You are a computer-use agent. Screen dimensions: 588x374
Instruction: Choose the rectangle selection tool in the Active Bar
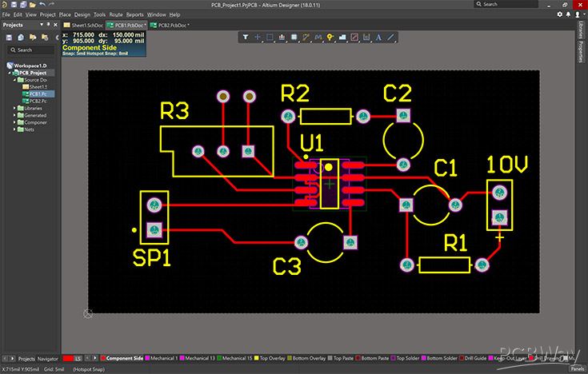[x=270, y=37]
